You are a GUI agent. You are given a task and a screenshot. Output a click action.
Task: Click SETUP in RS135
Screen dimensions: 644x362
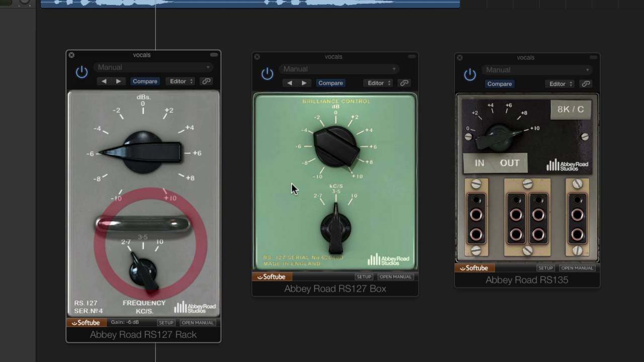(x=545, y=268)
